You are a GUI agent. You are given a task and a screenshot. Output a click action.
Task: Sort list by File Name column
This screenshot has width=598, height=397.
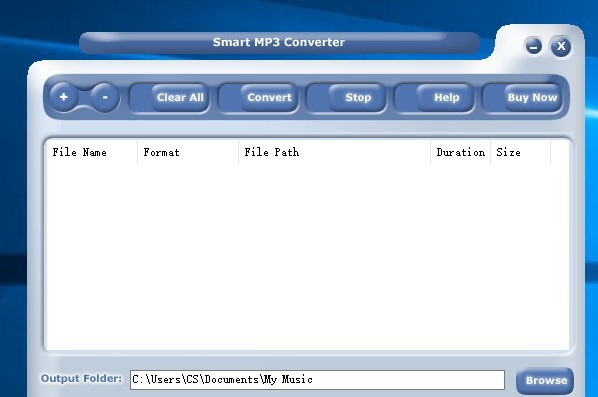coord(92,152)
